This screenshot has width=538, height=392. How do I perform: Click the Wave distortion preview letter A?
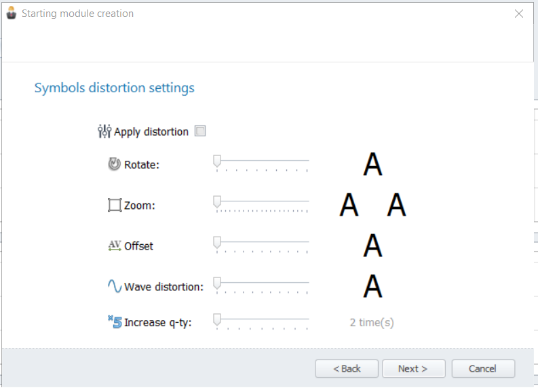[372, 286]
